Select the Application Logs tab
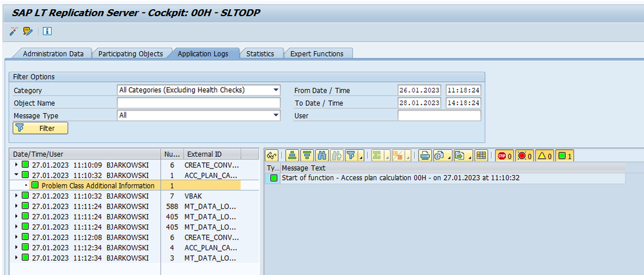This screenshot has height=275, width=644. click(203, 54)
